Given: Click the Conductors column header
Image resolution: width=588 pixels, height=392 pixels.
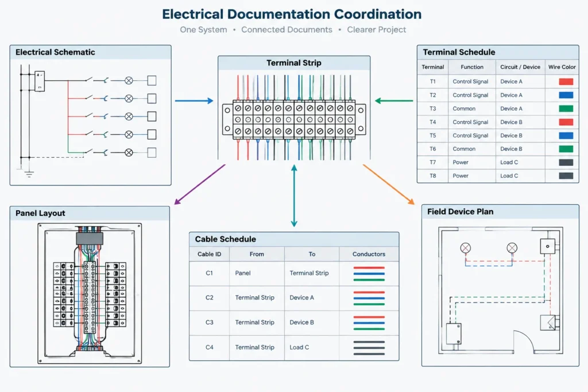Looking at the screenshot, I should [x=369, y=254].
